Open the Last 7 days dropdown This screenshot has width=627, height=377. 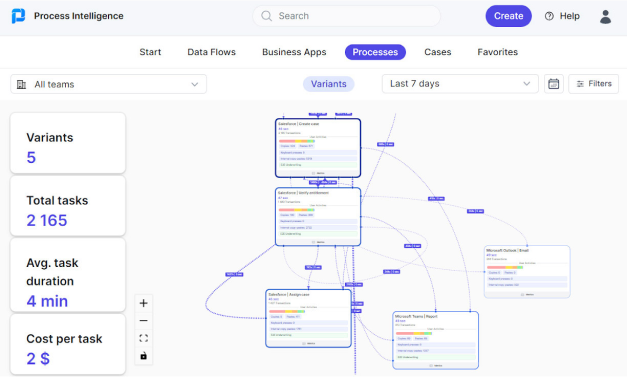coord(460,84)
